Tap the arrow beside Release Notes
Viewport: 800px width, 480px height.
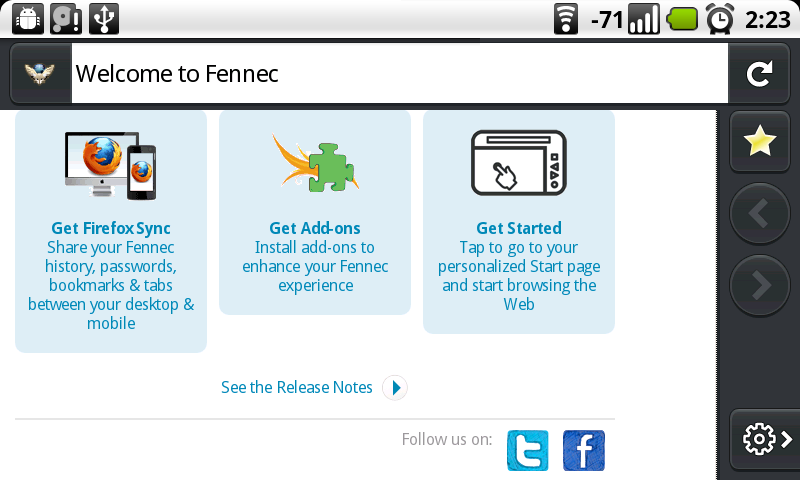pos(395,388)
